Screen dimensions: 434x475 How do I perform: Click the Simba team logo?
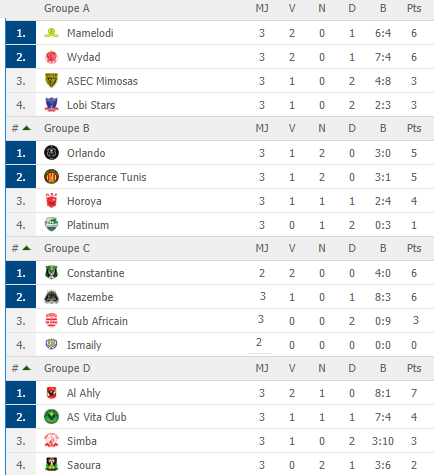(51, 441)
